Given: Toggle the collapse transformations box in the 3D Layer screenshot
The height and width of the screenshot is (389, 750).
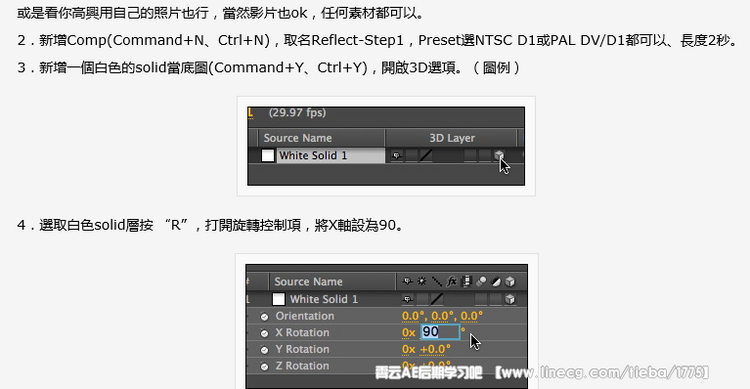Looking at the screenshot, I should (x=411, y=155).
